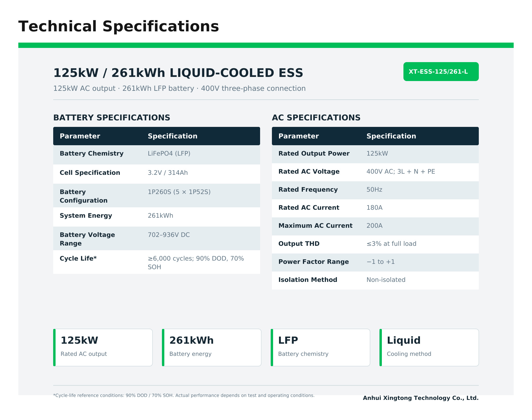Image resolution: width=532 pixels, height=420 pixels.
Task: Select the "3.2V / 314Ah" cell value
Action: coord(168,173)
